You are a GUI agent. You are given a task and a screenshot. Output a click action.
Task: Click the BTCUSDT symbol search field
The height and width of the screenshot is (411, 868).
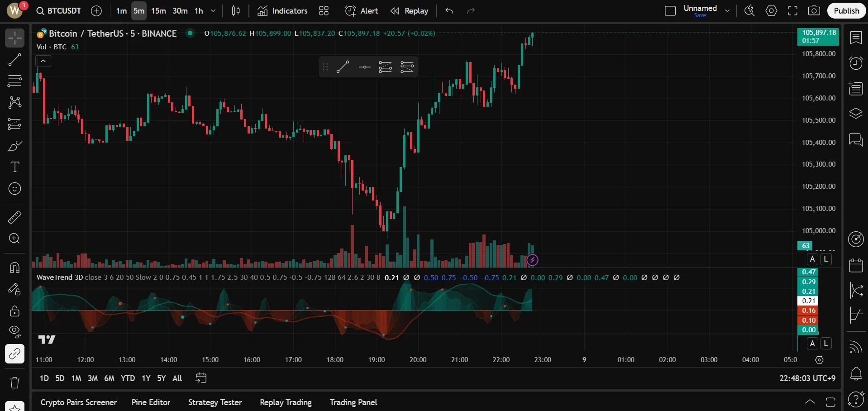pos(59,11)
